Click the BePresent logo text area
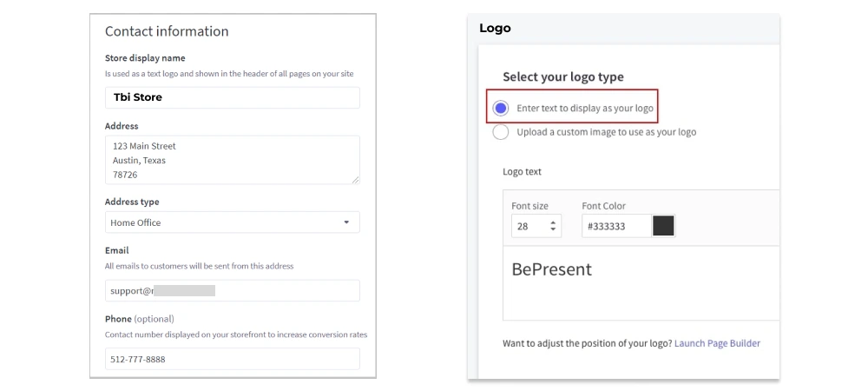Viewport: 868px width, 391px height. tap(641, 282)
